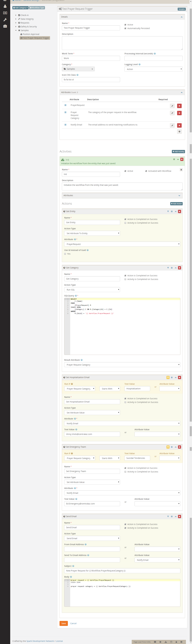192x644 pixels.
Task: Delete the Init activity
Action: coord(182,159)
